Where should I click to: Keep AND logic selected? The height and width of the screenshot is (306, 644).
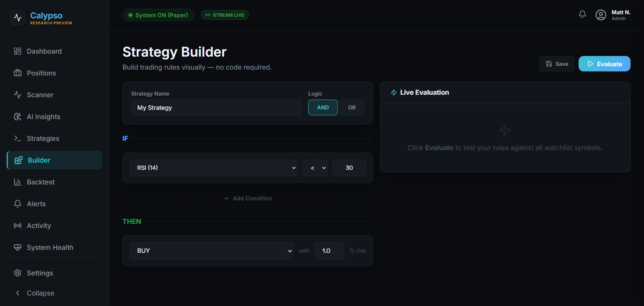pos(323,107)
